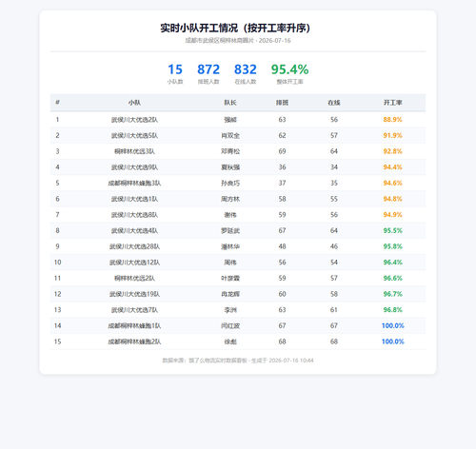Select team name 武侯川大优选2队 in row 1
This screenshot has height=449, width=476.
(x=134, y=120)
